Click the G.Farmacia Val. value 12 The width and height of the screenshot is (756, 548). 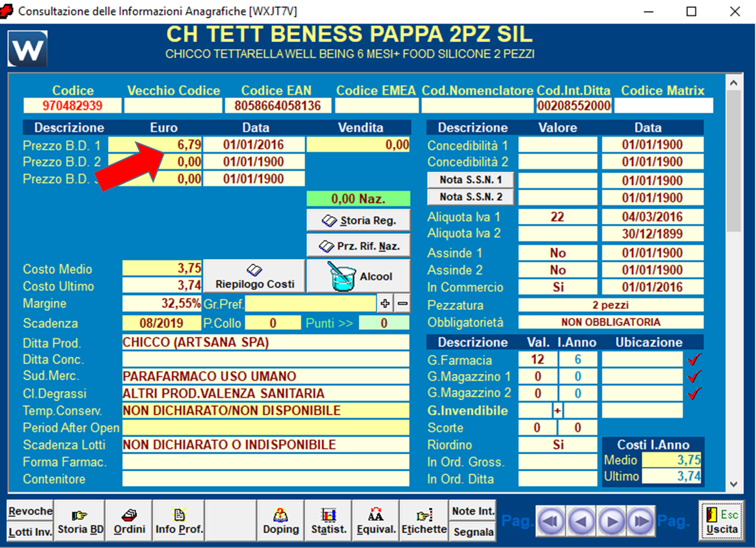(537, 359)
